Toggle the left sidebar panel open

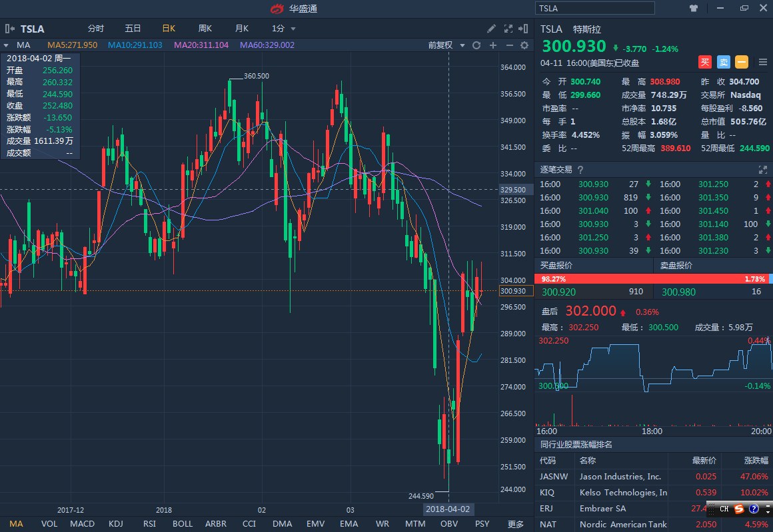10,29
